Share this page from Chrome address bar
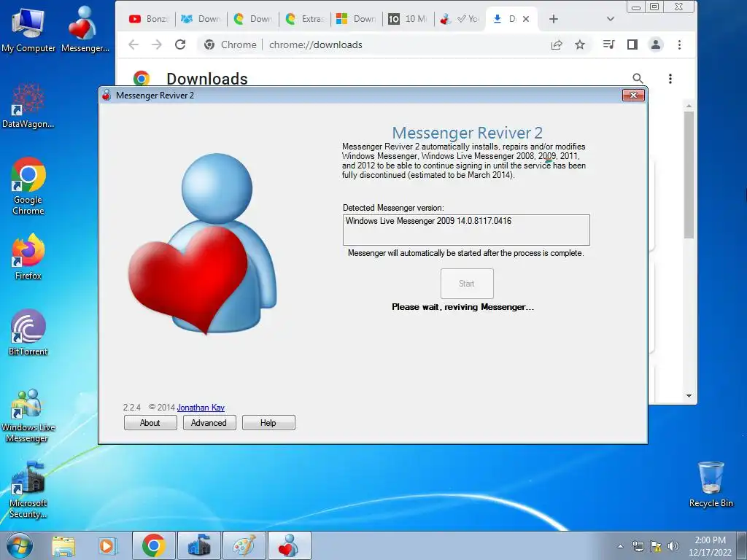 pyautogui.click(x=557, y=44)
